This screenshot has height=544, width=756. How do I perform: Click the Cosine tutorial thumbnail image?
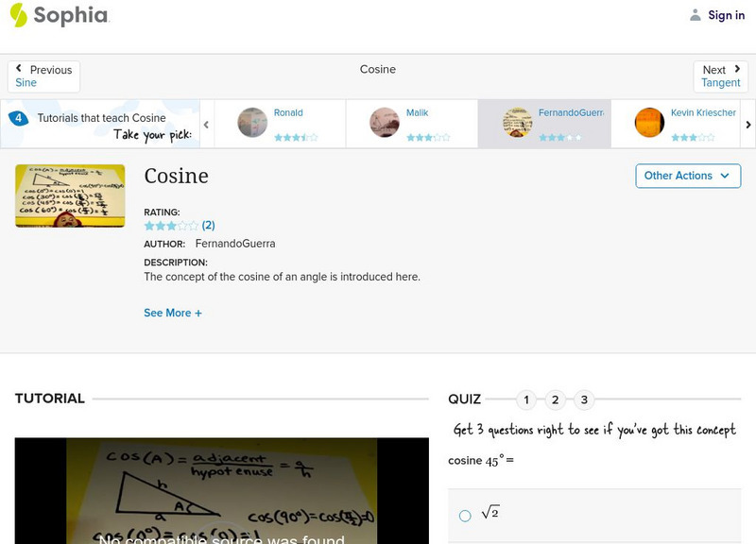[x=69, y=195]
